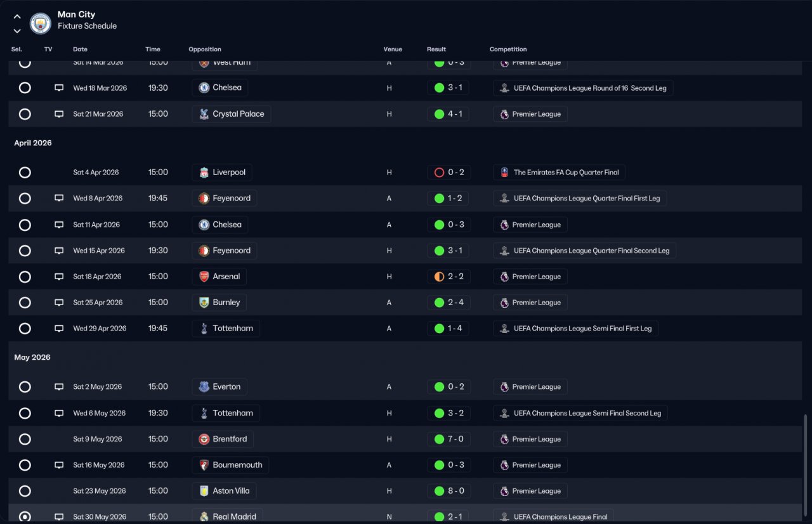Open Champions League Quarter Final First Leg
This screenshot has width=812, height=524.
(580, 199)
